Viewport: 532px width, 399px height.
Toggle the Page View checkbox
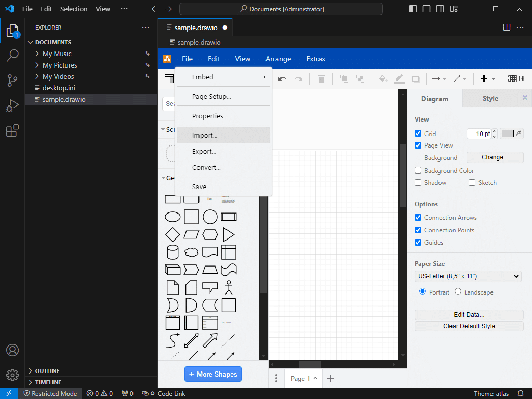[418, 145]
